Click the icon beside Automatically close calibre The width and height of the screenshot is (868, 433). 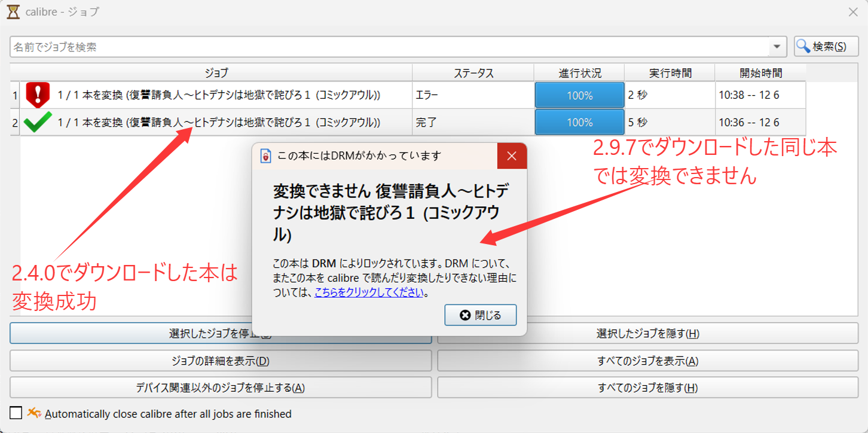click(34, 413)
